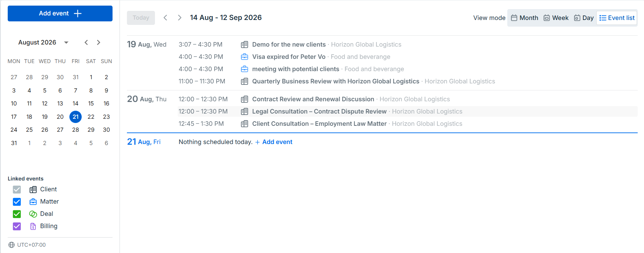Click the 12:45 – 1:30 PM time
The height and width of the screenshot is (253, 644).
(201, 124)
